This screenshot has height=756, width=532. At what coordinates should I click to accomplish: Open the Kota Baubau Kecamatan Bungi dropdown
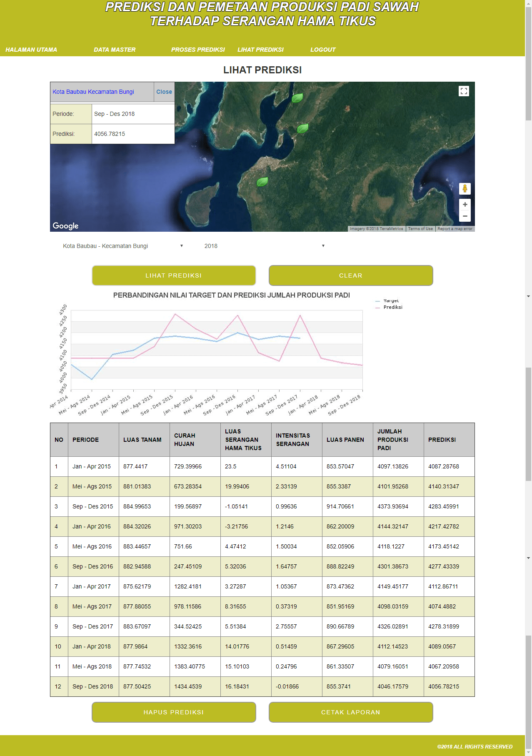[123, 246]
